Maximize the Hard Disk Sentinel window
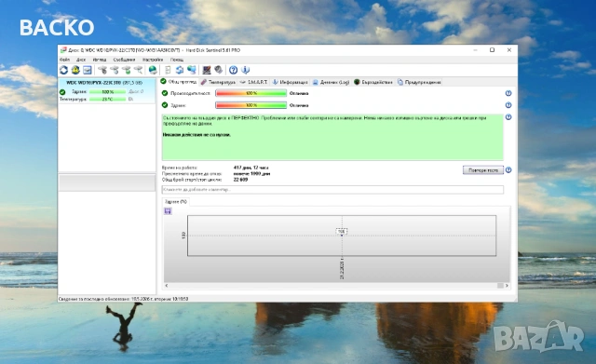Image resolution: width=596 pixels, height=364 pixels. click(x=492, y=50)
